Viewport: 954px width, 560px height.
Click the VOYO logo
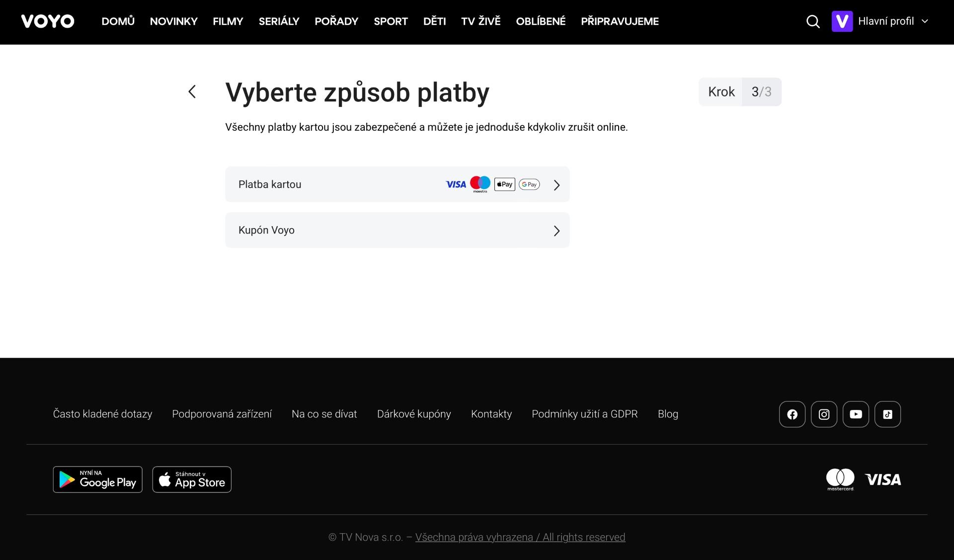click(x=48, y=21)
